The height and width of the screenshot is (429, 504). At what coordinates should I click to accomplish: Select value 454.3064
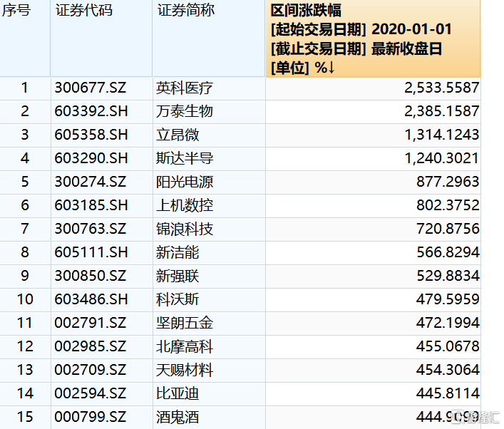[x=448, y=370]
